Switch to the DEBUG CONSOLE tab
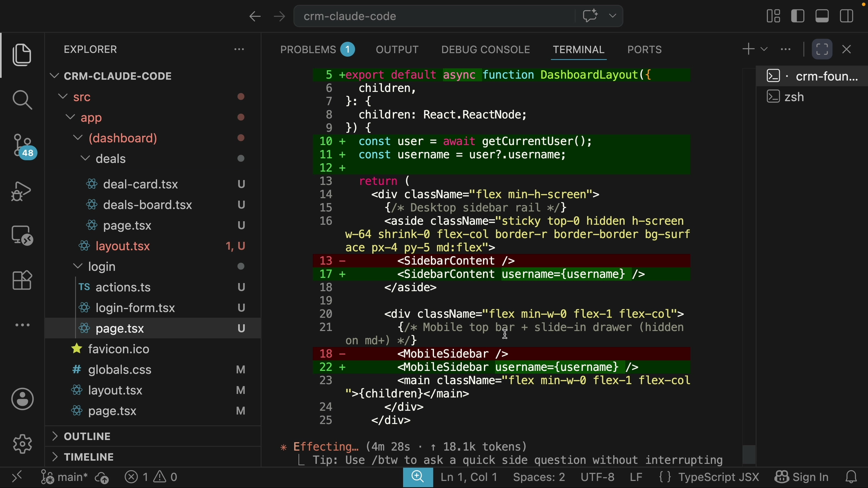Image resolution: width=868 pixels, height=488 pixels. [486, 50]
